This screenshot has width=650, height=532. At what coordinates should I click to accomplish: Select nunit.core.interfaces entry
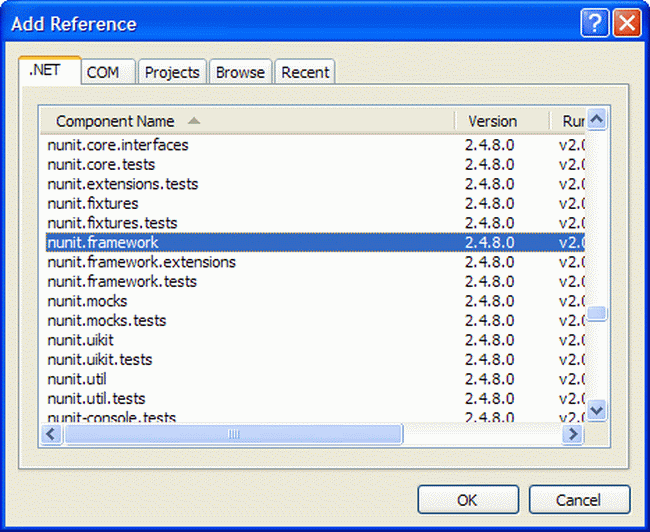(x=118, y=145)
